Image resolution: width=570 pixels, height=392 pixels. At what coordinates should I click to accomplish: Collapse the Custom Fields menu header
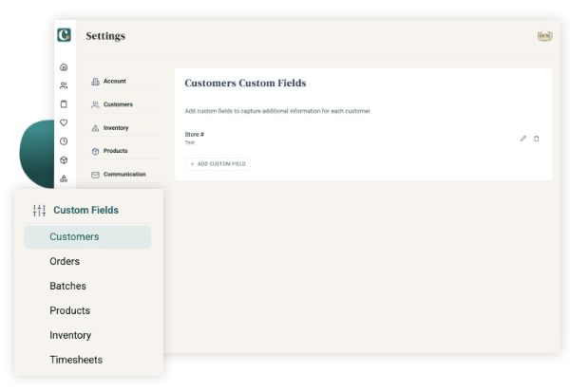coord(85,210)
